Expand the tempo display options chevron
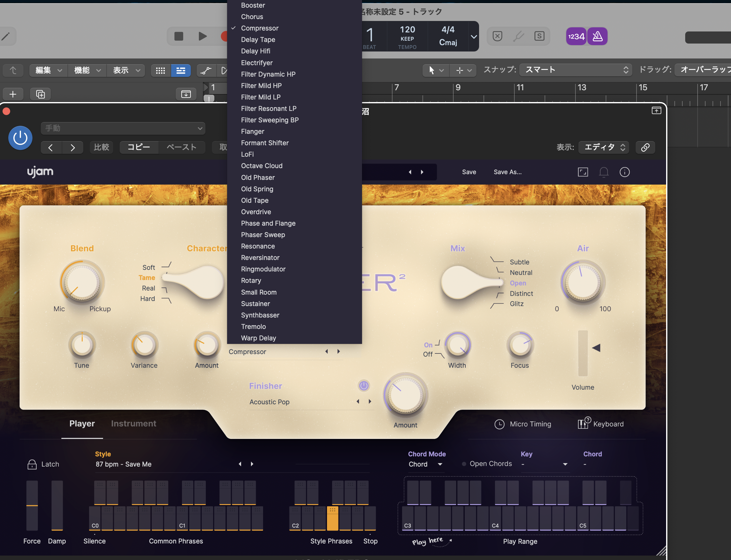731x560 pixels. tap(474, 37)
